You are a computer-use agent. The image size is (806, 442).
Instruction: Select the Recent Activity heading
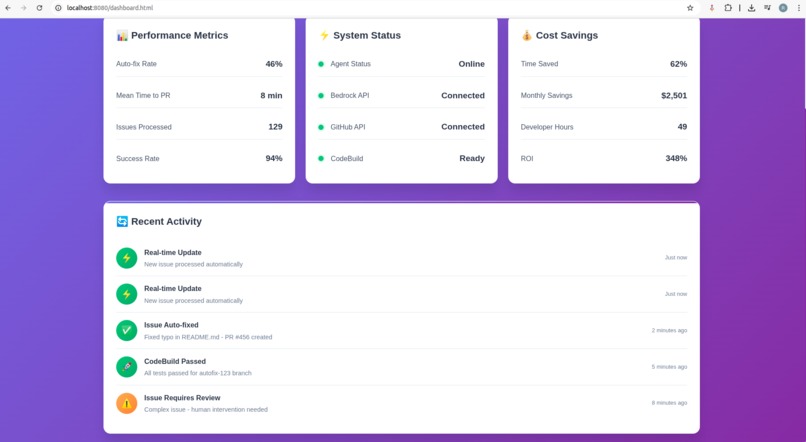tap(166, 222)
